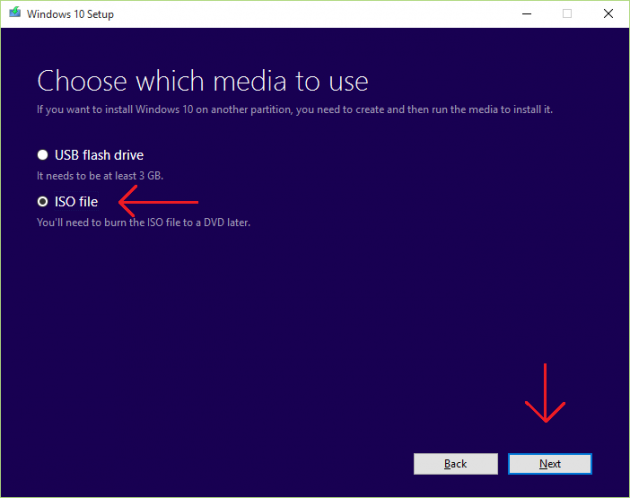This screenshot has height=498, width=630.
Task: Click the burn ISO to DVD note text
Action: (x=143, y=222)
